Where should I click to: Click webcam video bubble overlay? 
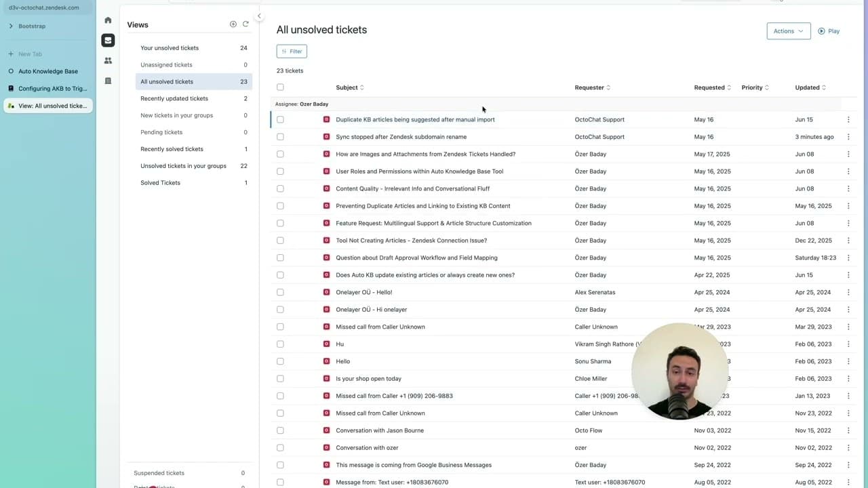click(679, 371)
